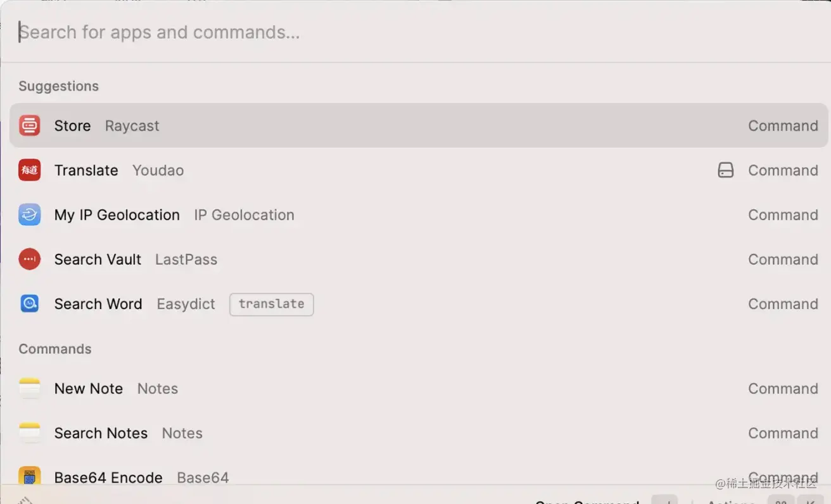Click the Notes icon beside Search Notes

tap(29, 433)
